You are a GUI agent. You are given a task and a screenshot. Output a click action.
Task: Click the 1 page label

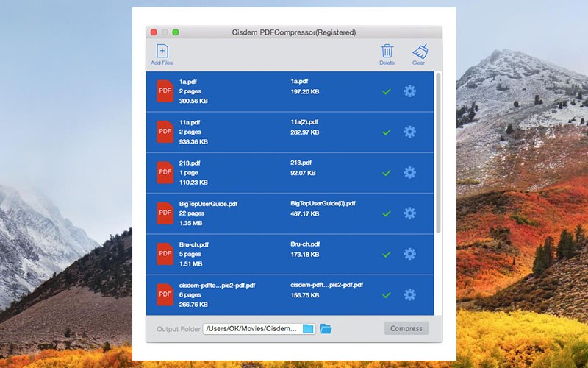coord(189,173)
